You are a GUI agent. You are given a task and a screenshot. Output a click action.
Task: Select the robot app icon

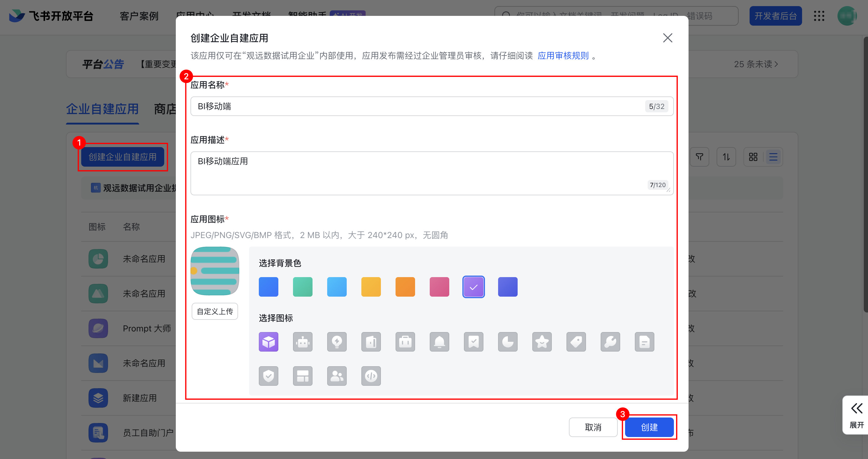coord(302,342)
